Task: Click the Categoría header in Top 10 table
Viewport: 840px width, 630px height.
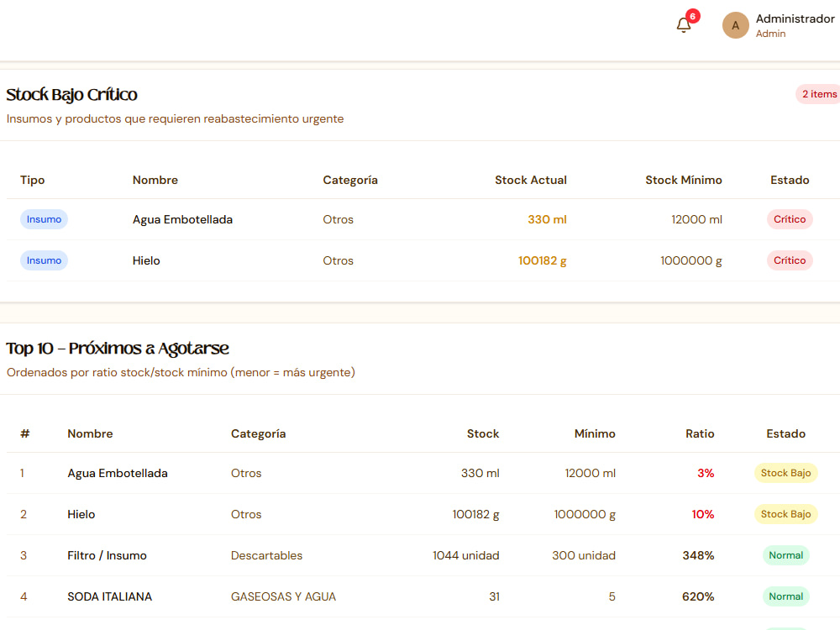Action: [x=258, y=434]
